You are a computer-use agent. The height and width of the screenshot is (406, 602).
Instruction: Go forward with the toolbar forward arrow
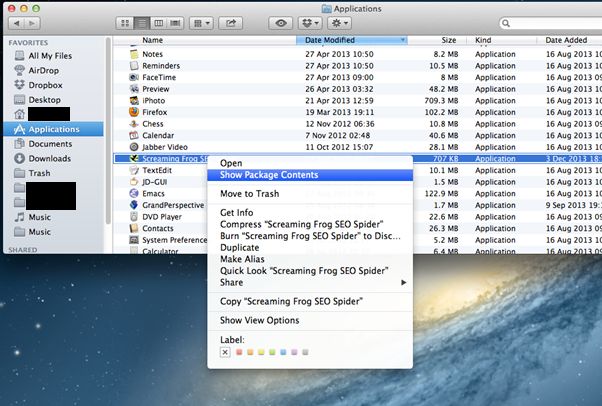(32, 23)
